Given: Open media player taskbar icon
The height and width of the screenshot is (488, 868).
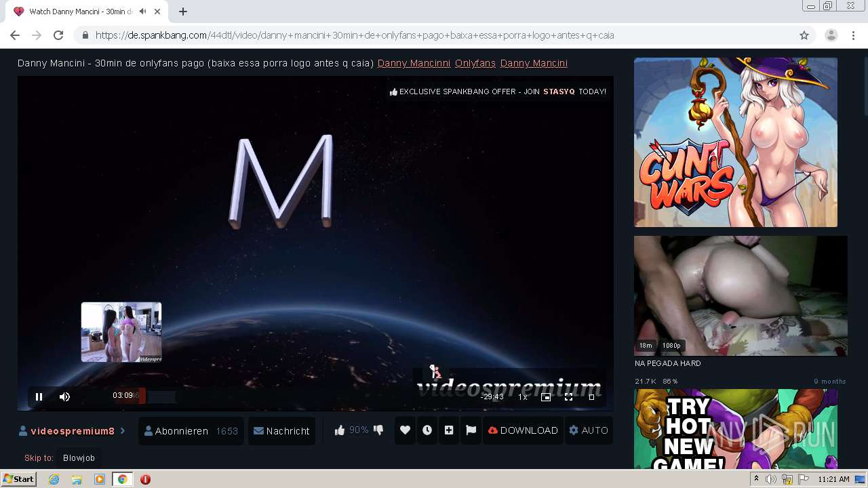Looking at the screenshot, I should [x=100, y=479].
